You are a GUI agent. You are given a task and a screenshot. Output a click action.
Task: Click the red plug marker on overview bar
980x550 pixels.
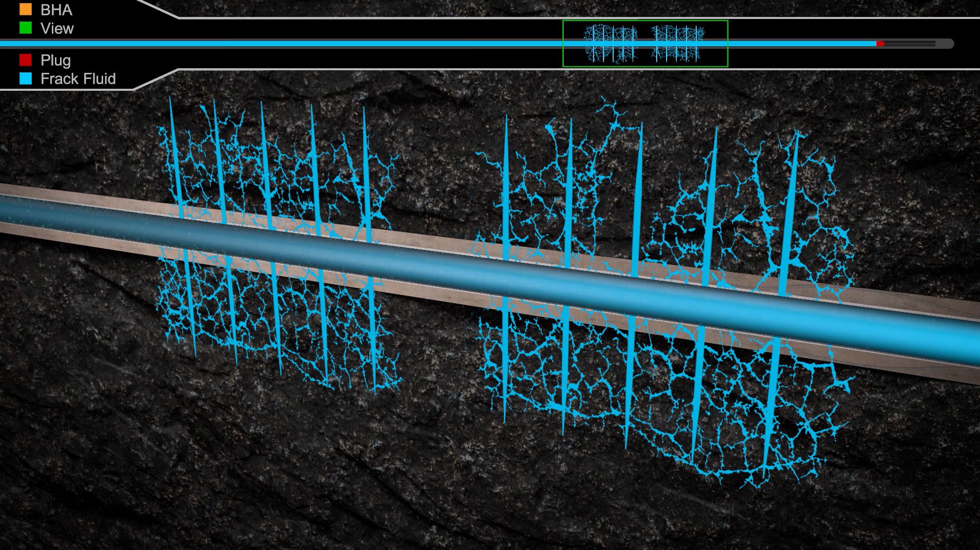[x=880, y=44]
